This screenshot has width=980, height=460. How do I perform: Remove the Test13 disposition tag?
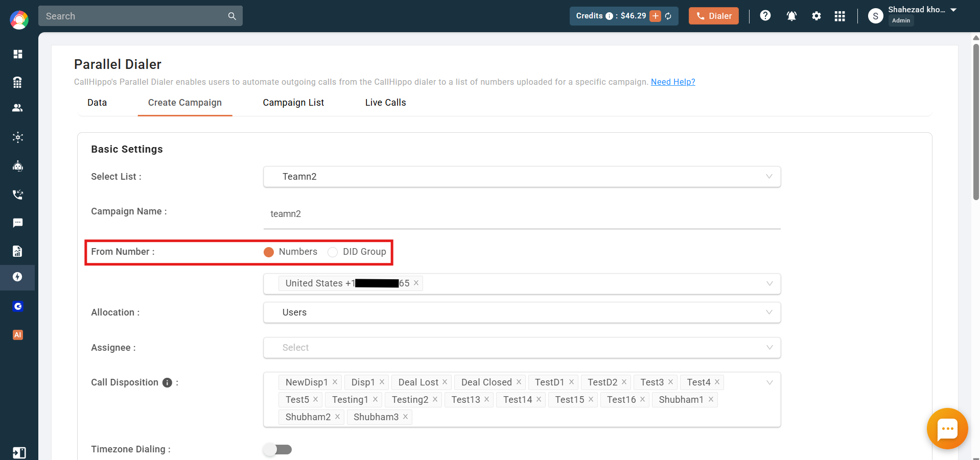pyautogui.click(x=486, y=399)
